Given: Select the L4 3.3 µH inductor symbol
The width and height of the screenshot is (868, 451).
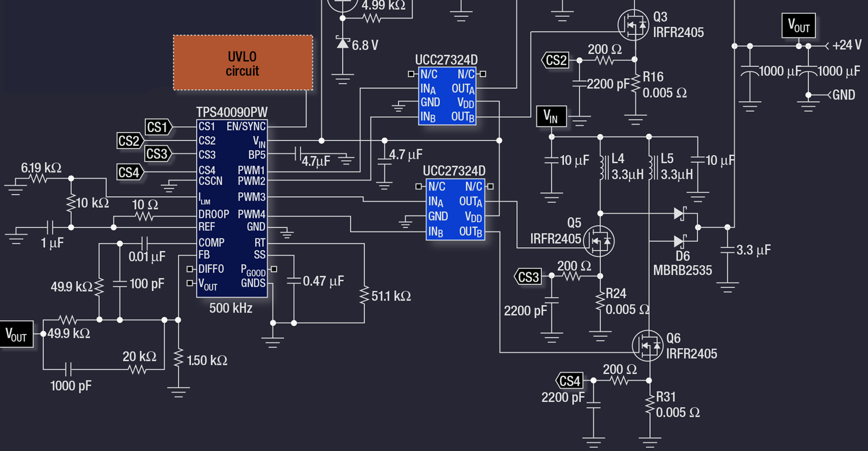Looking at the screenshot, I should click(x=602, y=168).
